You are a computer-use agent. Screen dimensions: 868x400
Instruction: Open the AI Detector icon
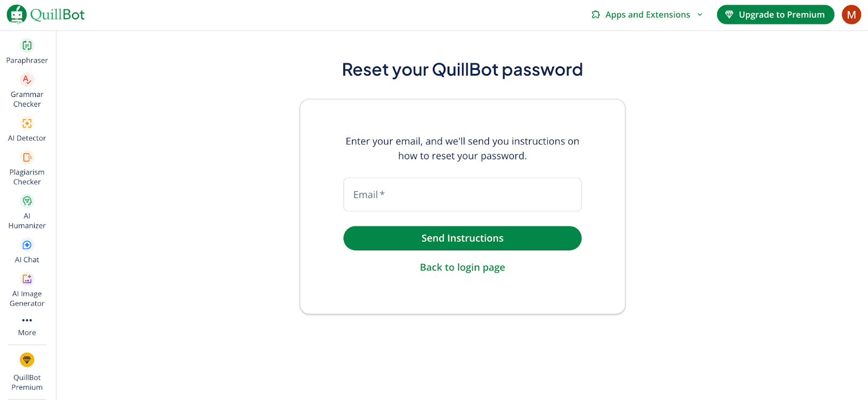[x=27, y=124]
